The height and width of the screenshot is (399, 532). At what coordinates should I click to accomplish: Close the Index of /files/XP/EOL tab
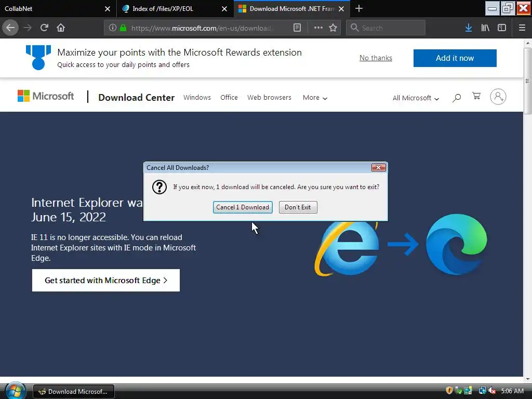[x=224, y=9]
